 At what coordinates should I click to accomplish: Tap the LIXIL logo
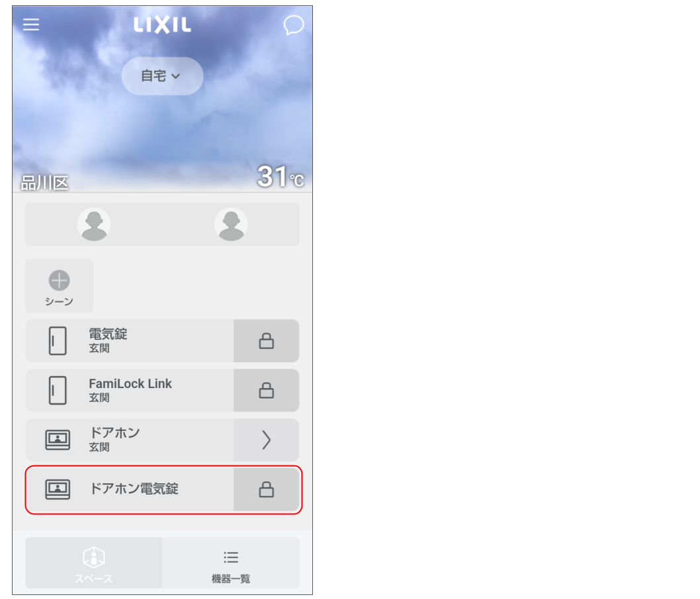tap(163, 25)
